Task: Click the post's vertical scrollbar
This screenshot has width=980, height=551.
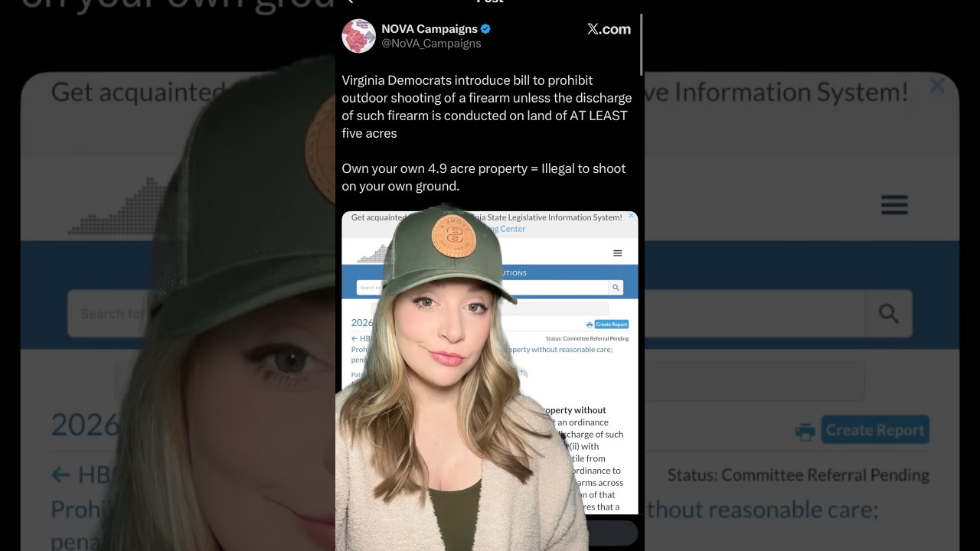Action: (641, 44)
